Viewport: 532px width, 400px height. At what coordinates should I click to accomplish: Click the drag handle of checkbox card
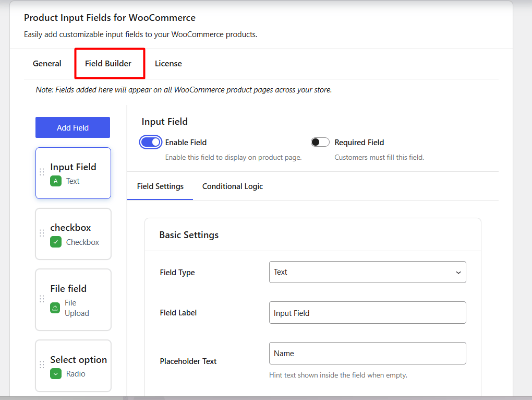pyautogui.click(x=42, y=233)
